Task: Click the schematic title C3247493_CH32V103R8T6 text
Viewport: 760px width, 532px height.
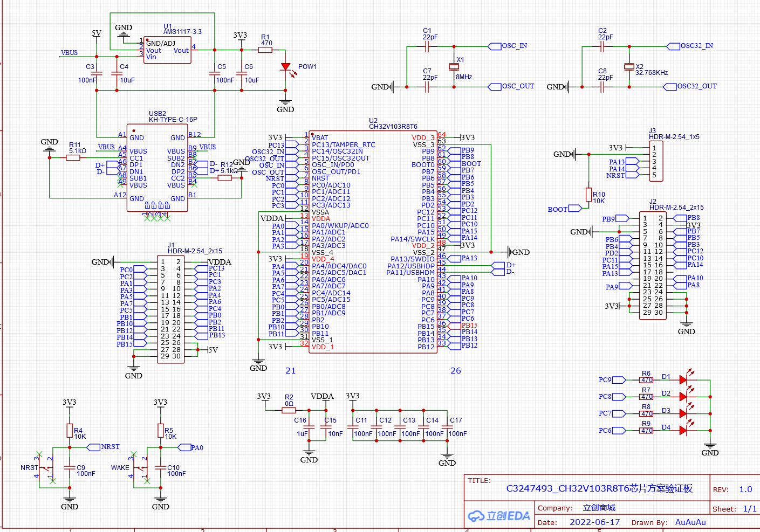Action: (x=599, y=488)
